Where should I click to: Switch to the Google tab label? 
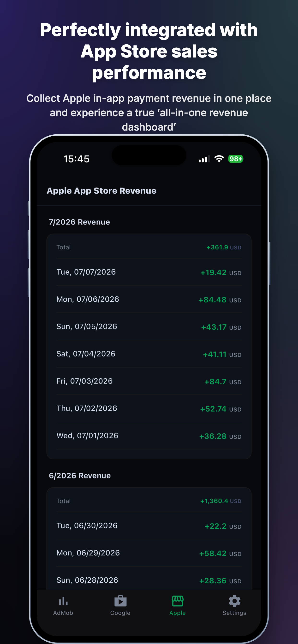(x=120, y=613)
